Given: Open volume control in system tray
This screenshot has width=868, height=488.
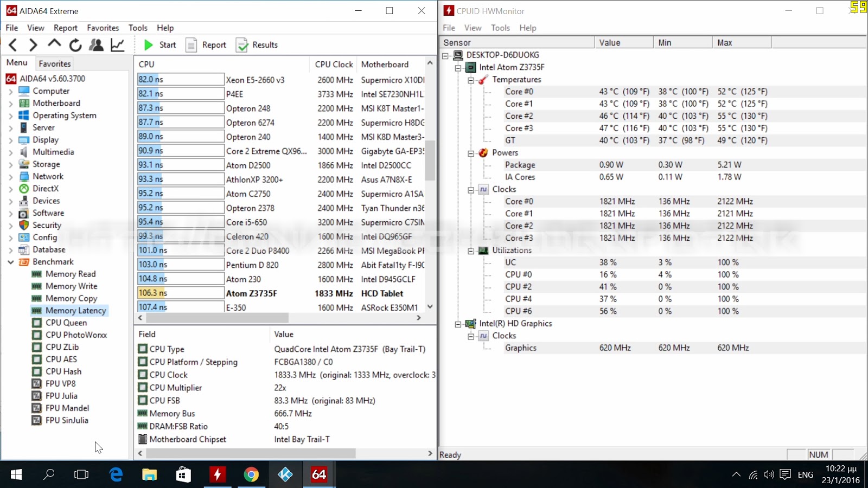Looking at the screenshot, I should (x=769, y=475).
